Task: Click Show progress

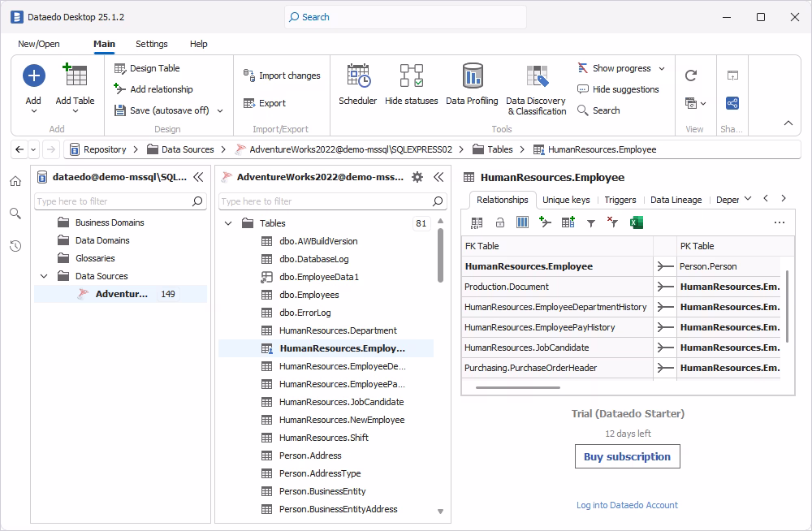Action: (x=615, y=68)
